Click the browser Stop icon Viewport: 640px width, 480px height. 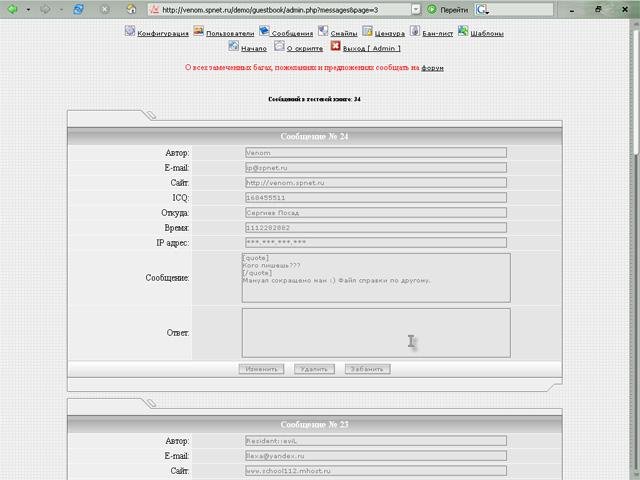click(105, 9)
